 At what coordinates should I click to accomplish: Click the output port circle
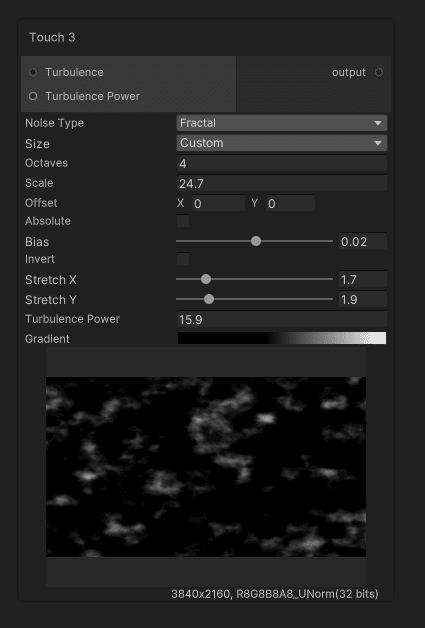click(379, 72)
